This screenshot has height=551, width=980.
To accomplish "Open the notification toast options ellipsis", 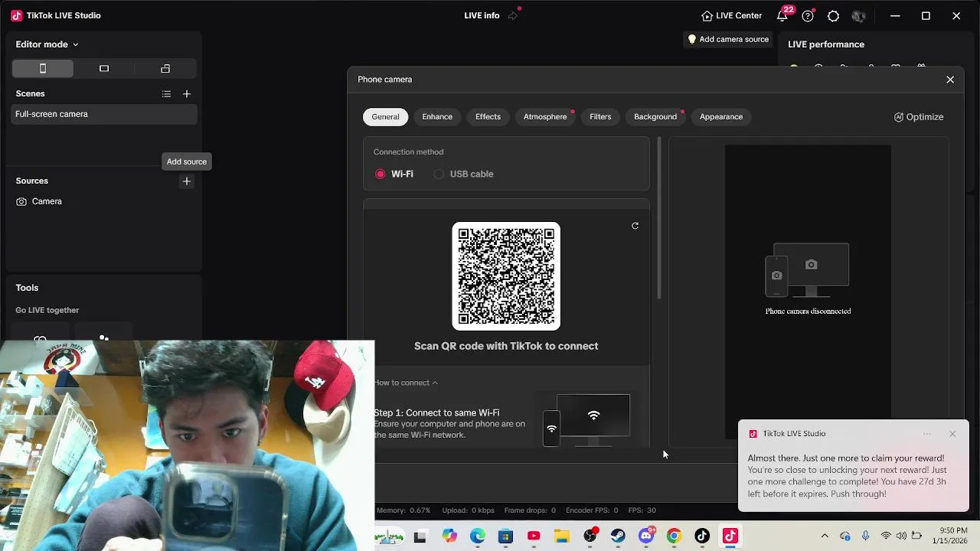I will 927,434.
